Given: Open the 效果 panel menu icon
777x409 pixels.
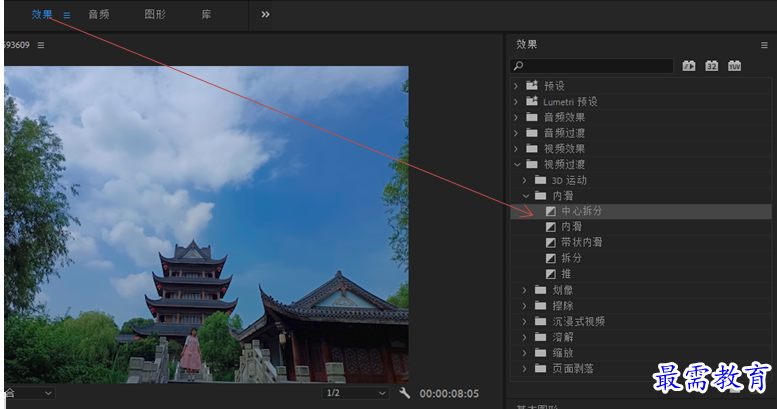Looking at the screenshot, I should coord(764,45).
